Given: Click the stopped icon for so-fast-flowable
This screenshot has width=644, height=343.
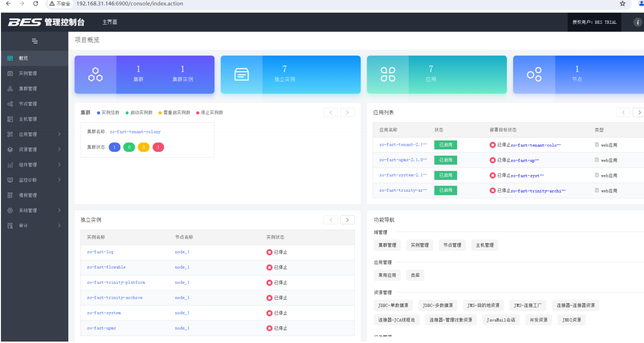Looking at the screenshot, I should 269,267.
